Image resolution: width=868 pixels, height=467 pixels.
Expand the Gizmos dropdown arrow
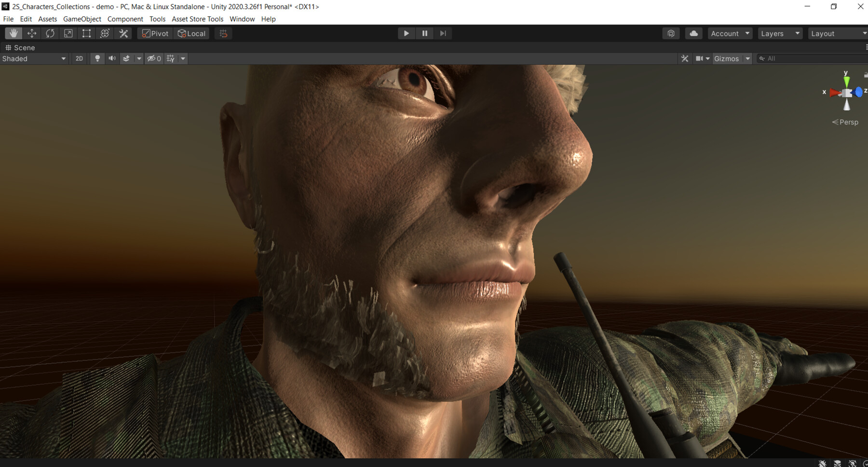747,58
